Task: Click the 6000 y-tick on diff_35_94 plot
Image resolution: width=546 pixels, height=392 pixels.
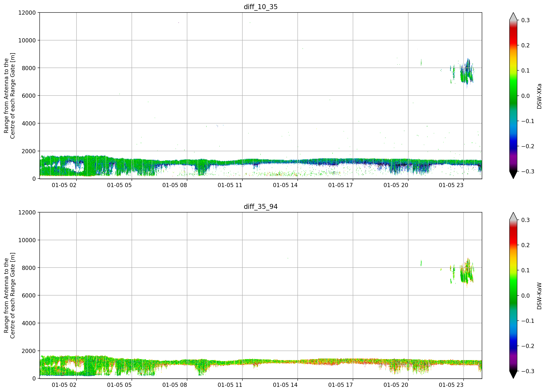Action: coord(29,296)
